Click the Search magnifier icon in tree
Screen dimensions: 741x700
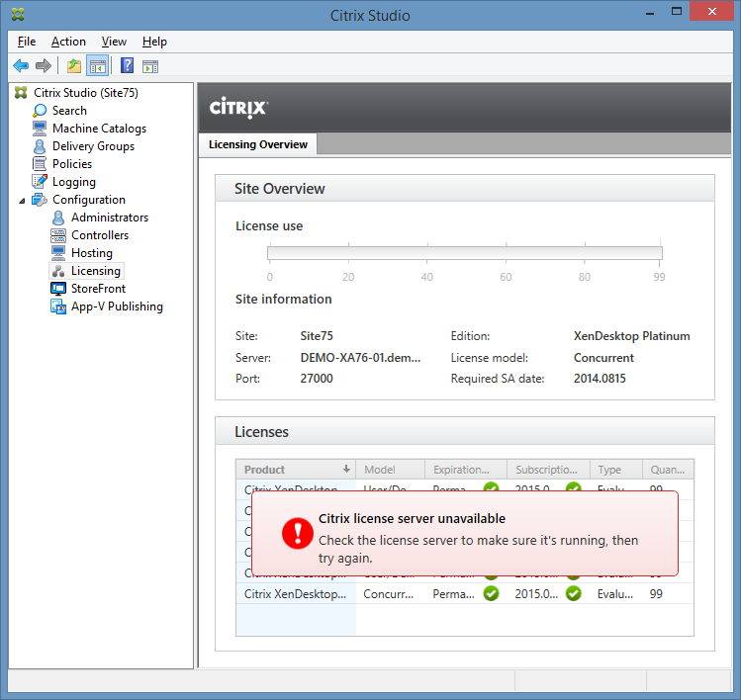(40, 111)
